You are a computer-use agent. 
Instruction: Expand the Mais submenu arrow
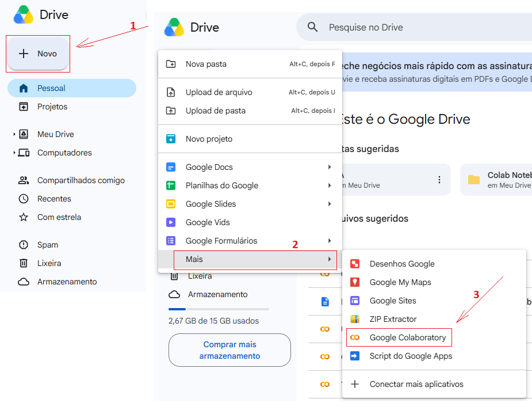point(330,259)
